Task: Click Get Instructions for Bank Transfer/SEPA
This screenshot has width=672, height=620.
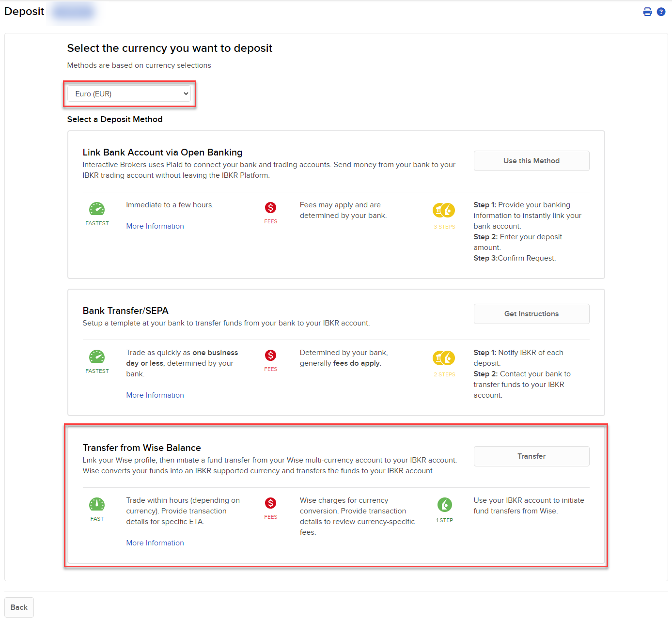Action: pos(531,313)
